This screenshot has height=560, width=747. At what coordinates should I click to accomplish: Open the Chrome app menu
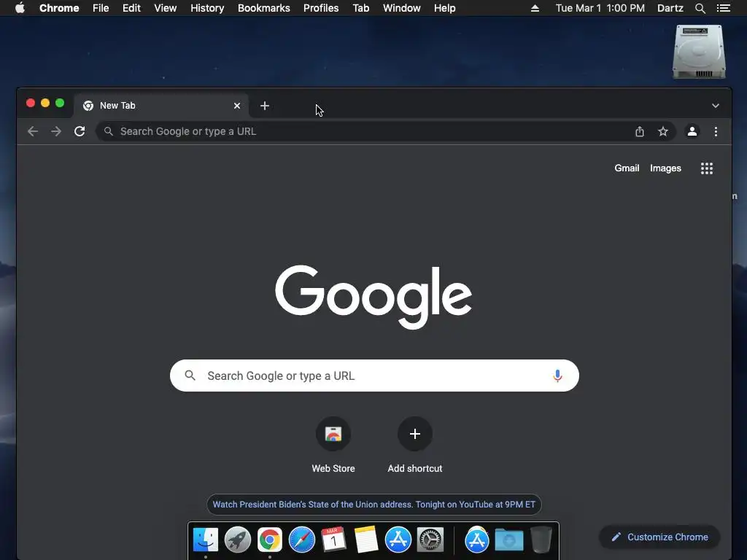tap(59, 8)
